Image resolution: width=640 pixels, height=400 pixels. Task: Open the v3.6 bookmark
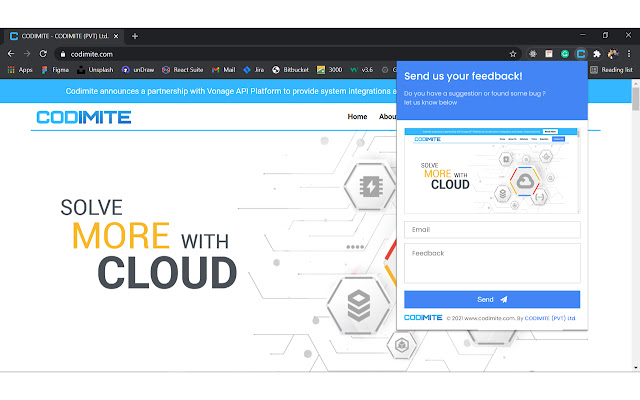362,70
